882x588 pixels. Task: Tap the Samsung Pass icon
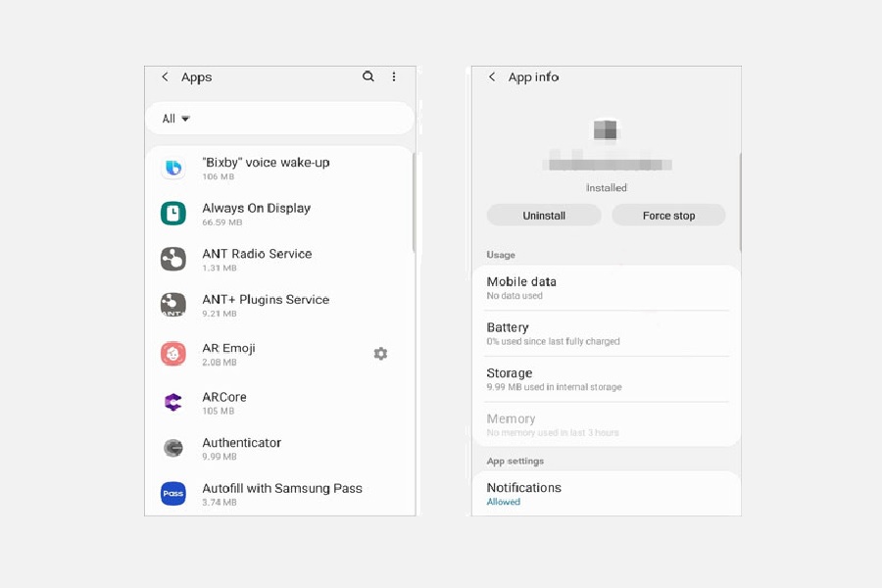pyautogui.click(x=173, y=493)
